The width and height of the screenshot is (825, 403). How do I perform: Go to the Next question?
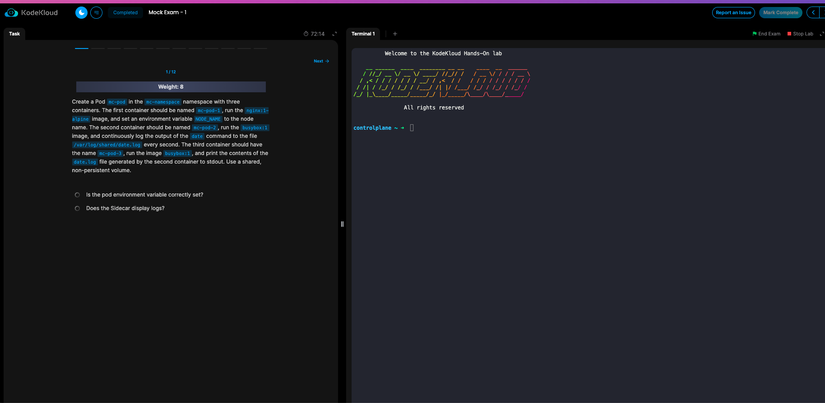pos(321,61)
